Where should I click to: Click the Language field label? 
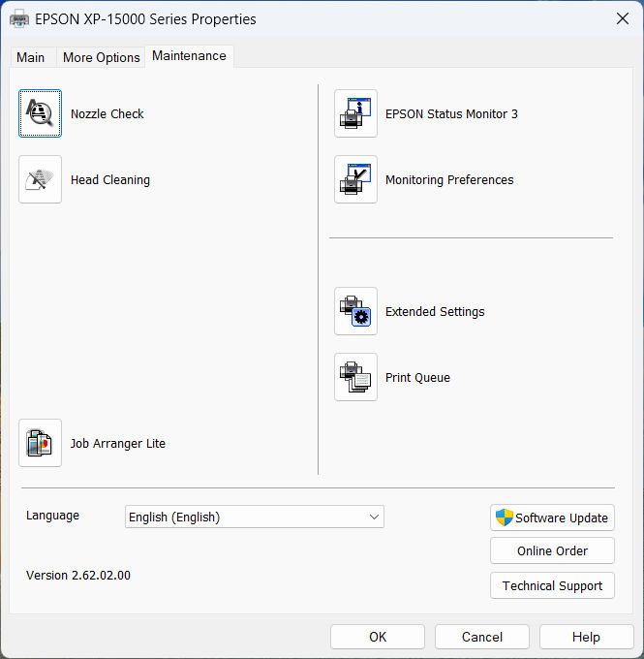click(52, 516)
